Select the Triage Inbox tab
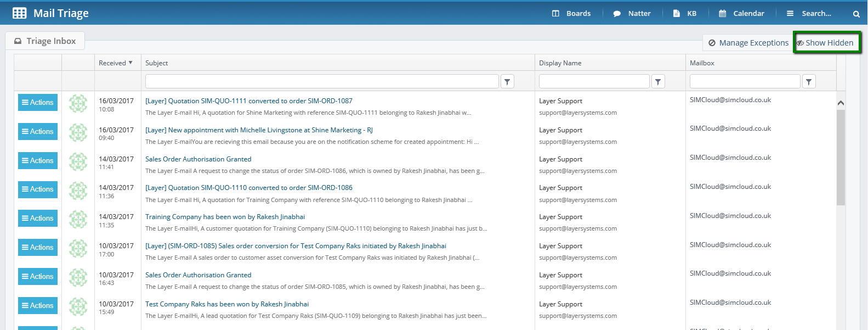The width and height of the screenshot is (868, 330). click(x=45, y=41)
